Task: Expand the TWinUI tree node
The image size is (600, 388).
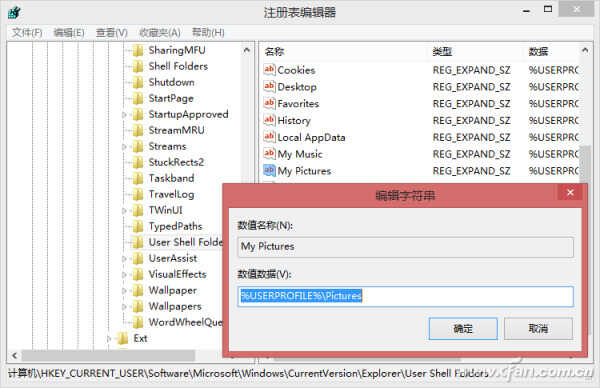Action: [x=124, y=211]
